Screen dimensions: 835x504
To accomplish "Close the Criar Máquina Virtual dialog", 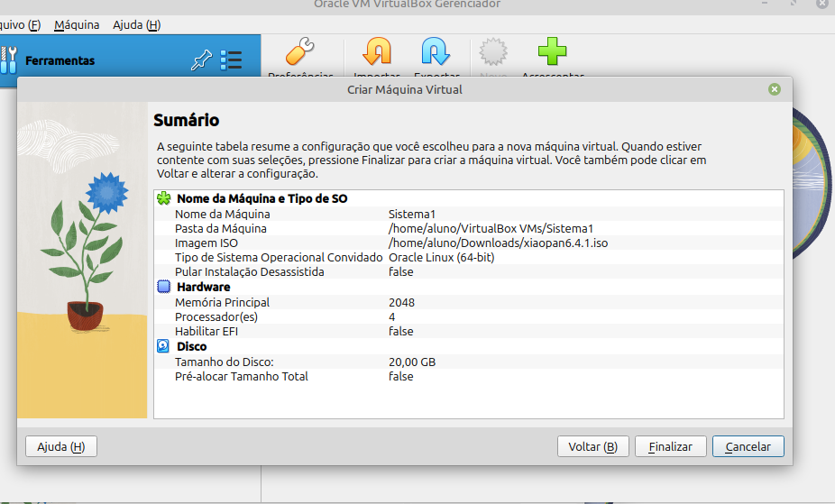I will coord(774,89).
